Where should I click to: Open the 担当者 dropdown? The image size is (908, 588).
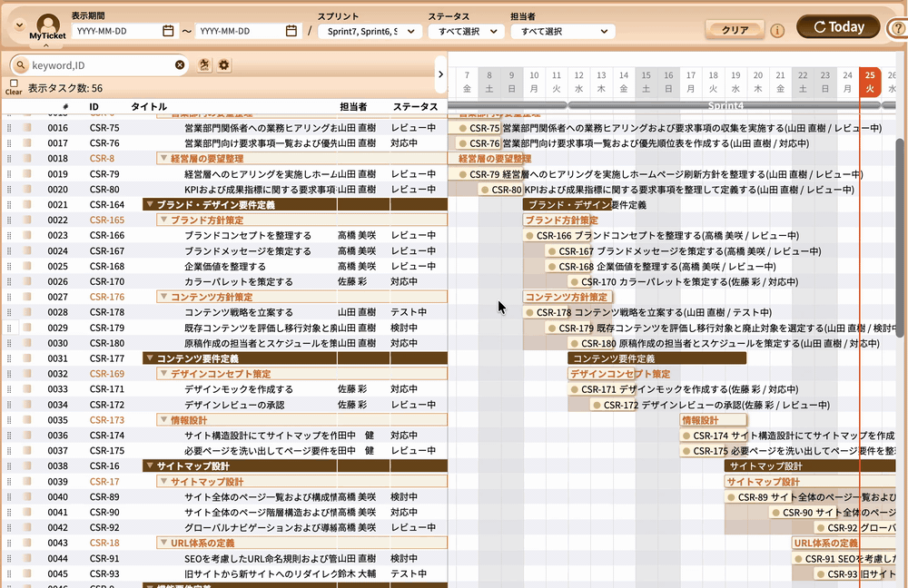tap(564, 31)
